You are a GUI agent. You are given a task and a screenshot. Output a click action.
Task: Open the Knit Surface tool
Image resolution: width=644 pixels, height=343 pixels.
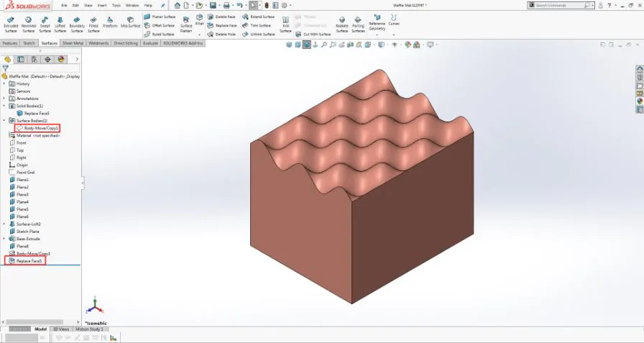click(x=285, y=24)
